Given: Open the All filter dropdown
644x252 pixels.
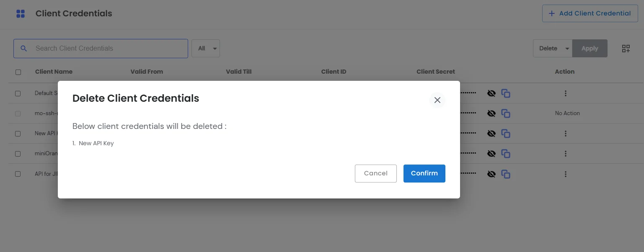Looking at the screenshot, I should point(206,48).
